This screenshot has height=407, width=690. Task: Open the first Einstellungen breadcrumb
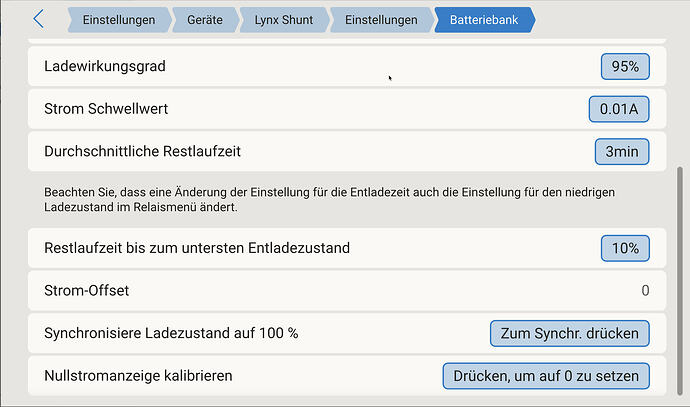click(x=119, y=20)
